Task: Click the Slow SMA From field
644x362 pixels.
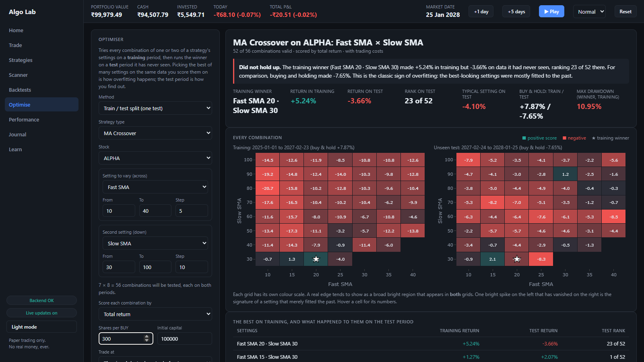Action: [119, 267]
